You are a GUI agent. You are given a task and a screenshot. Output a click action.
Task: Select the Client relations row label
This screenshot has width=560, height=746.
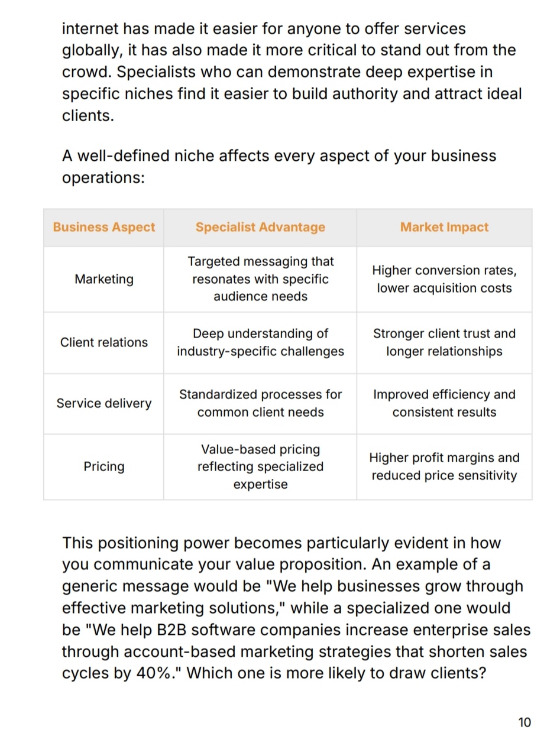104,342
